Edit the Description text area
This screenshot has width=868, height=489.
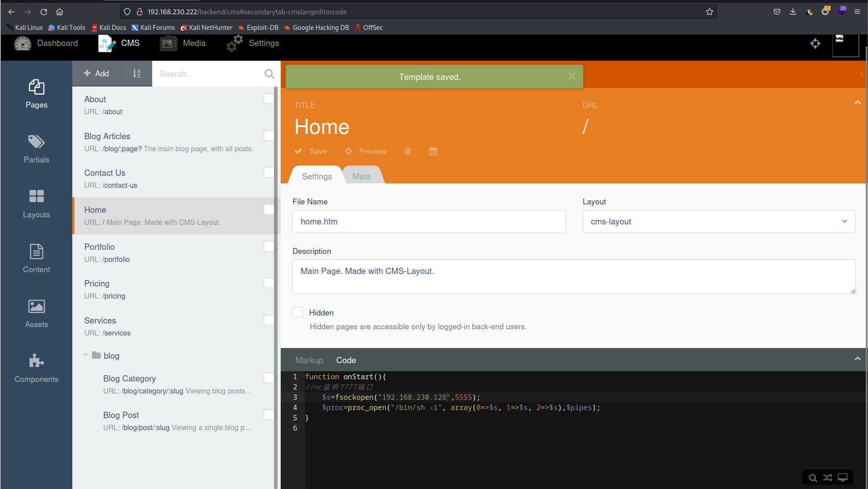[x=574, y=277]
